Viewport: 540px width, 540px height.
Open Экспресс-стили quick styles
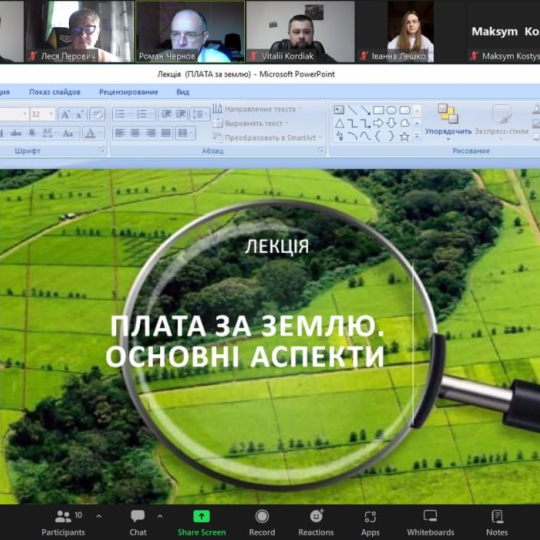pos(501,122)
